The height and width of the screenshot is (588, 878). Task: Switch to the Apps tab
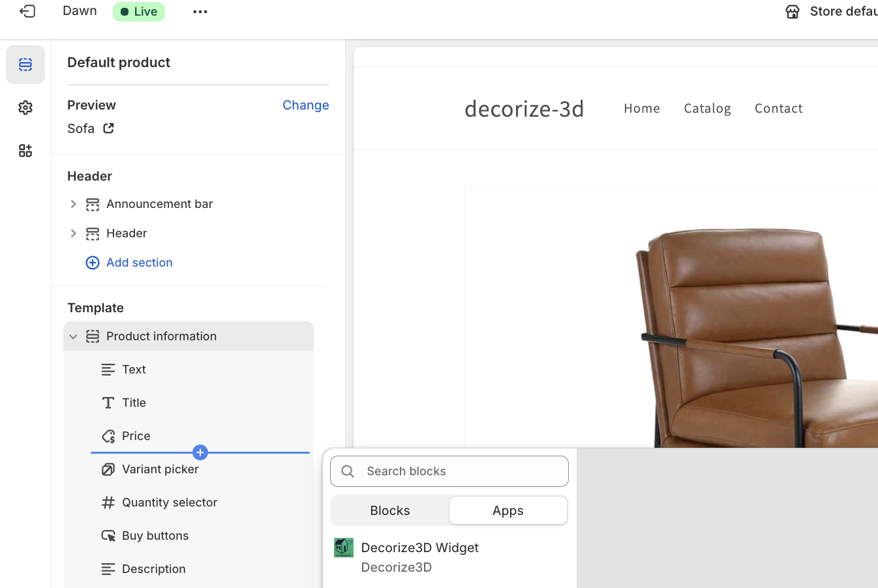[507, 510]
